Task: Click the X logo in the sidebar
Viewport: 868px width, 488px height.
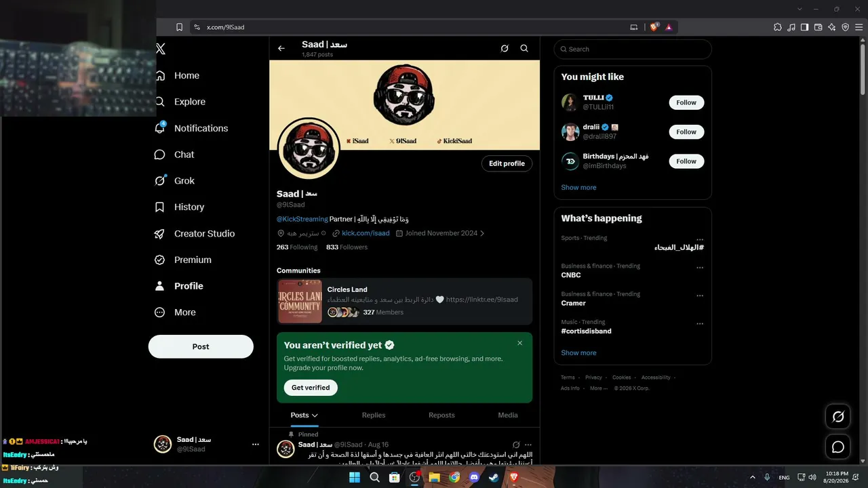Action: pos(161,49)
